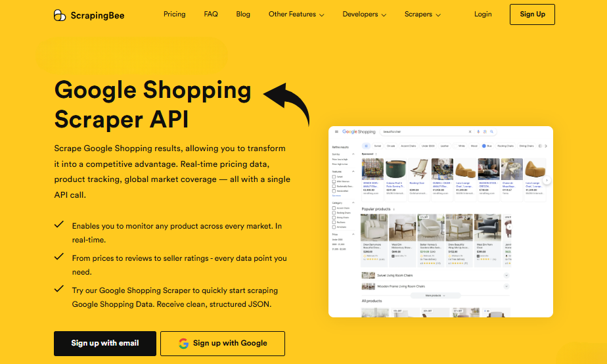Enable the Handcrafted features checkbox
The height and width of the screenshot is (364, 607).
click(x=334, y=191)
